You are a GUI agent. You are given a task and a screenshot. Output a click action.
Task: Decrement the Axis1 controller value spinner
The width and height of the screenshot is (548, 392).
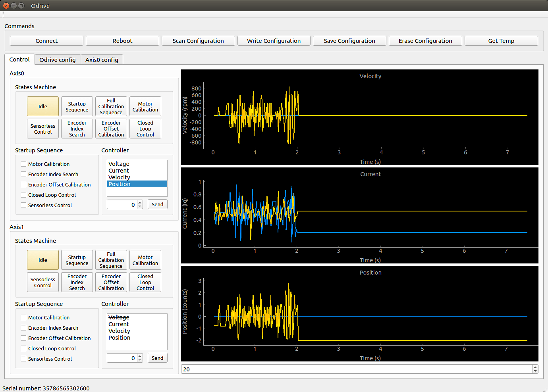140,360
